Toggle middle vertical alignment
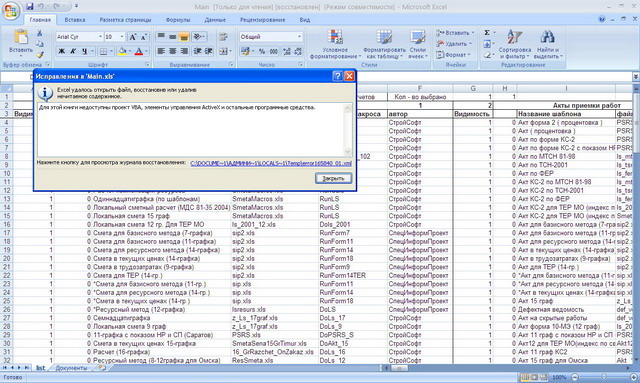Screen dimensions: 640x383 point(173,37)
